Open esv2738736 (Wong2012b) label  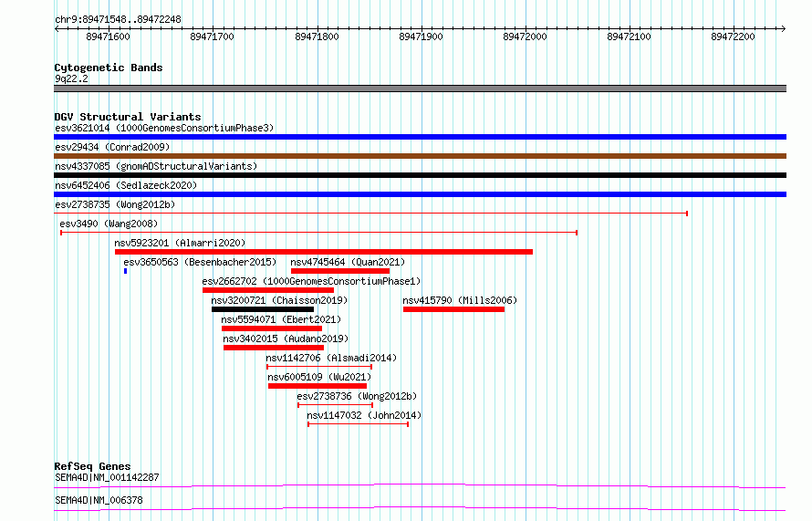click(x=357, y=396)
